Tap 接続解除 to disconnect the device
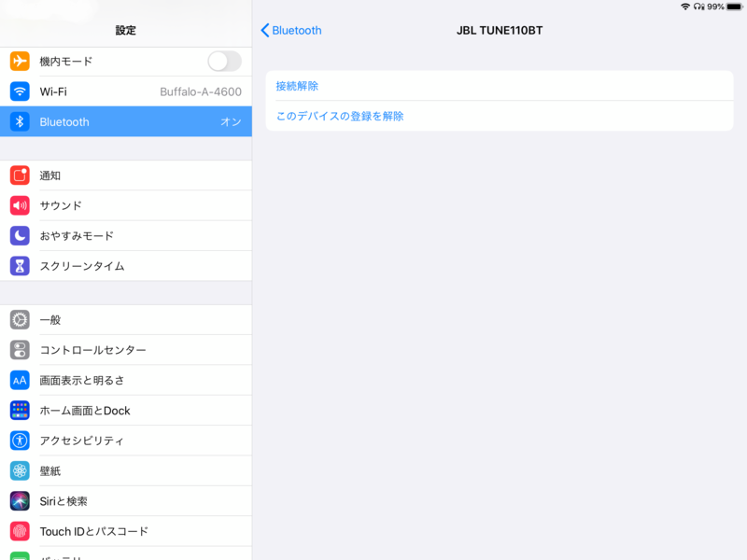Viewport: 747px width, 560px height. point(500,86)
